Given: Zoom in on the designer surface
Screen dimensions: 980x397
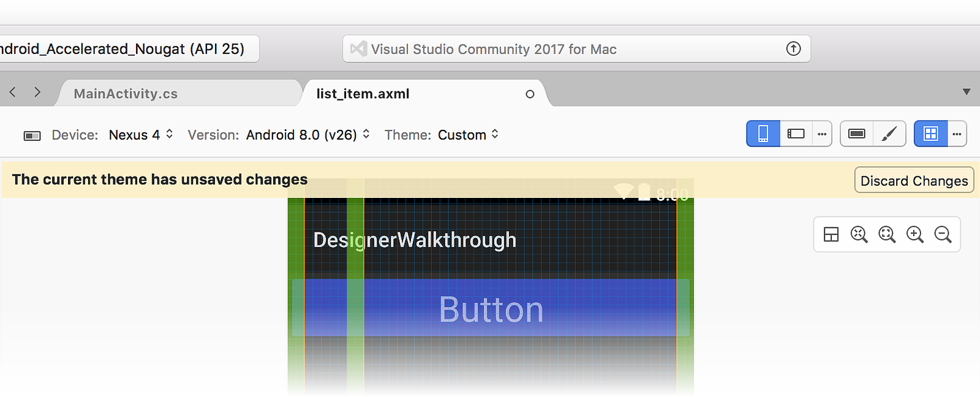Looking at the screenshot, I should [x=915, y=235].
